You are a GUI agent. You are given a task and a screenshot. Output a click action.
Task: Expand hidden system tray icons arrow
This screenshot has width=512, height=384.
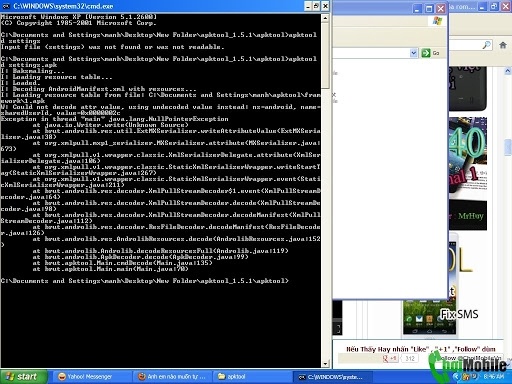(456, 377)
